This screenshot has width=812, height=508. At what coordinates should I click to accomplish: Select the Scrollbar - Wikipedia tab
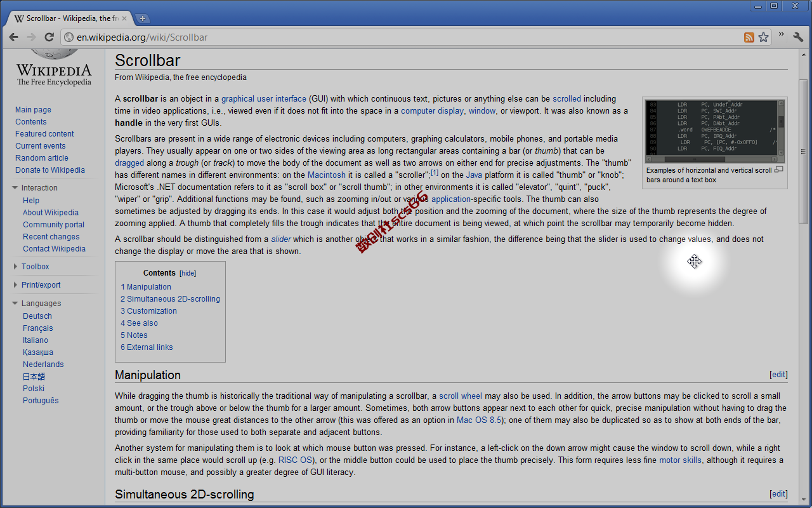click(70, 18)
